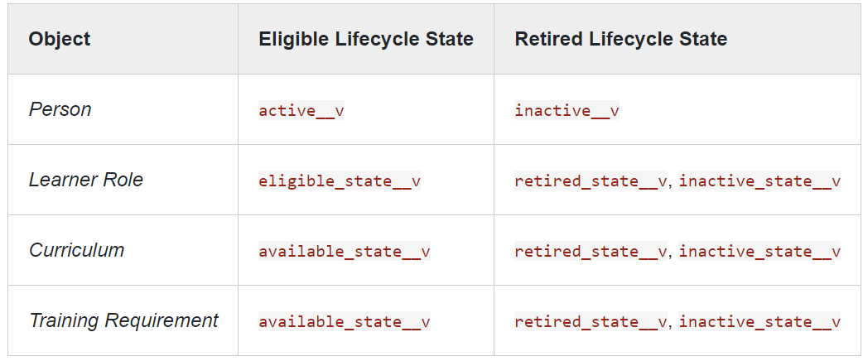Click the active__v code value
Image resolution: width=868 pixels, height=361 pixels.
click(301, 110)
